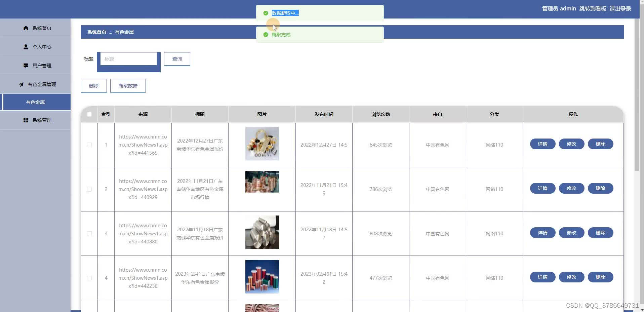Open 系统首页 in the sidebar
The height and width of the screenshot is (312, 644).
(35, 28)
